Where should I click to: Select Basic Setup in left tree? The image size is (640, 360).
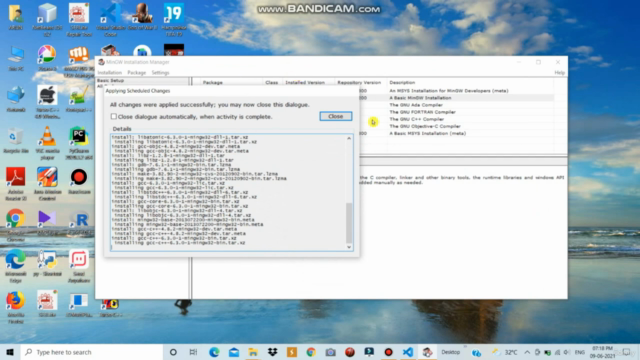(x=110, y=80)
